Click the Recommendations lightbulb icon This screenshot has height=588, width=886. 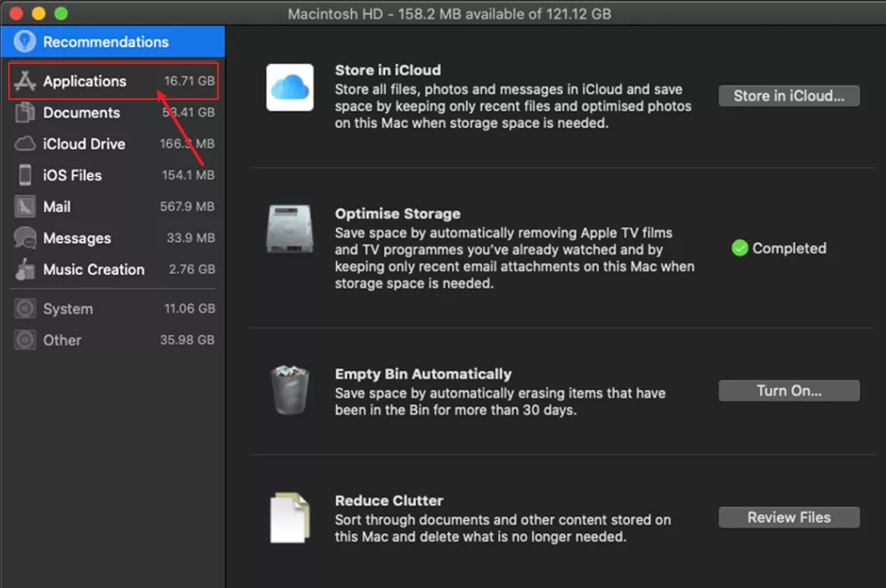(x=25, y=41)
